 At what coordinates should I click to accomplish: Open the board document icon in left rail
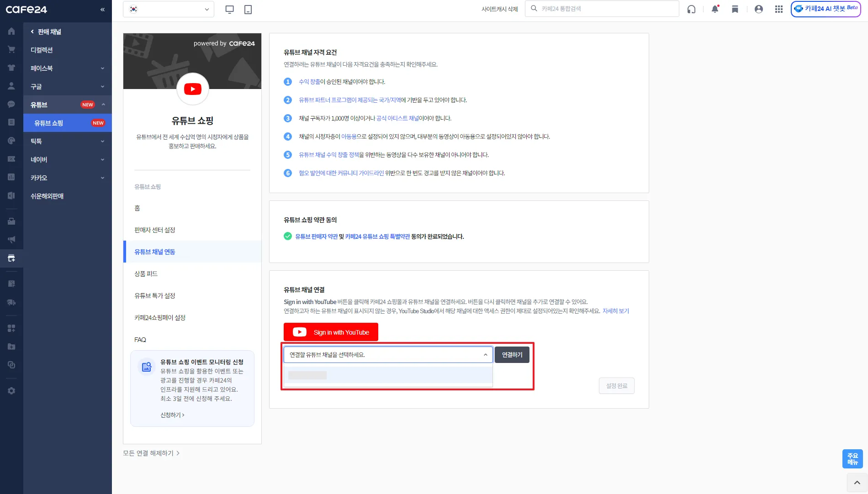click(11, 122)
